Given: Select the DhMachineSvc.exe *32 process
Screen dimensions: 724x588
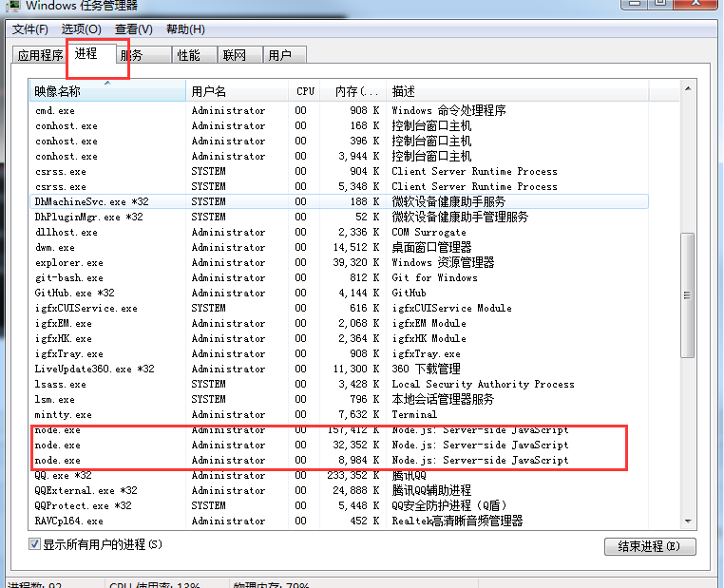Looking at the screenshot, I should 339,201.
